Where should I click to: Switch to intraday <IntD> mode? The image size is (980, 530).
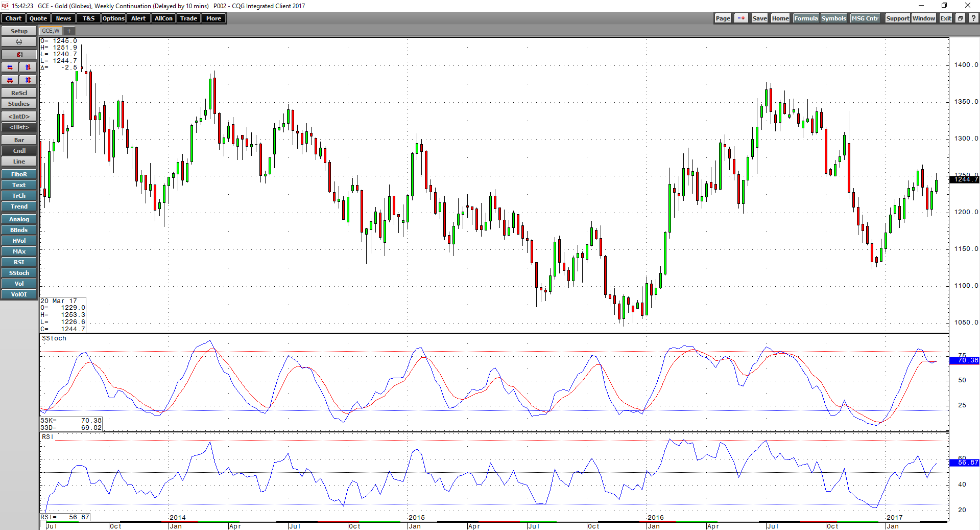tap(19, 117)
